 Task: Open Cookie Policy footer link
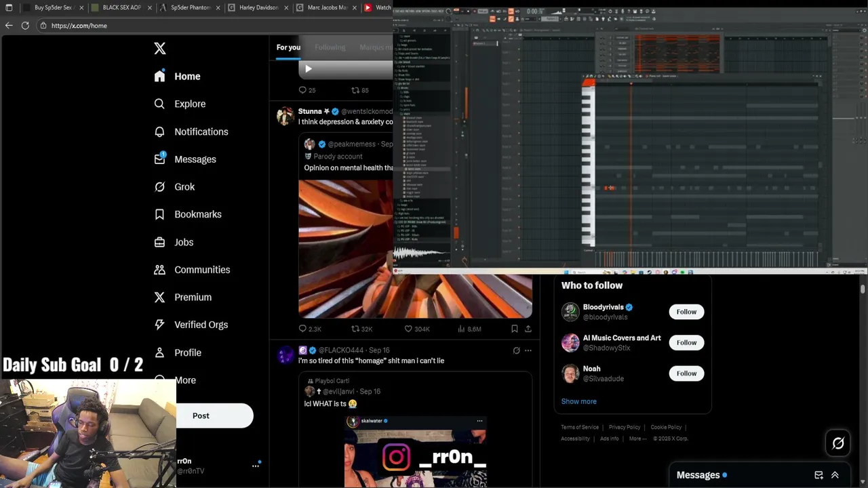coord(666,427)
